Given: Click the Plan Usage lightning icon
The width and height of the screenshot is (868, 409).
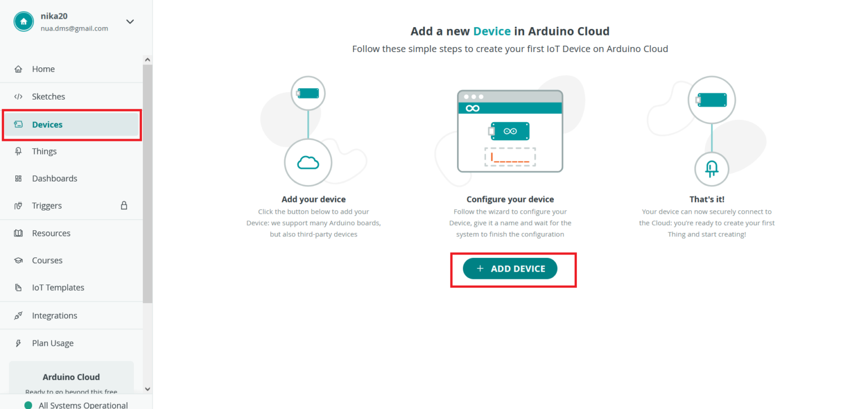Looking at the screenshot, I should point(18,343).
